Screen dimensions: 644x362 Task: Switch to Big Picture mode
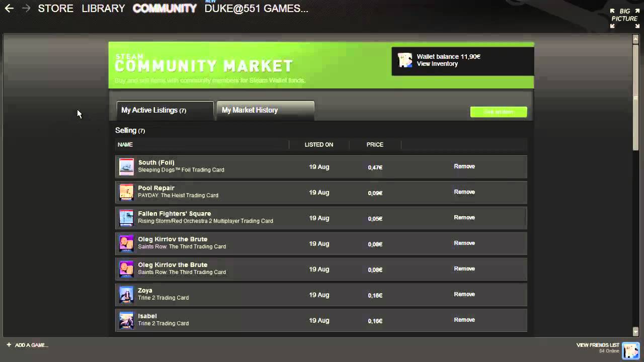click(625, 19)
